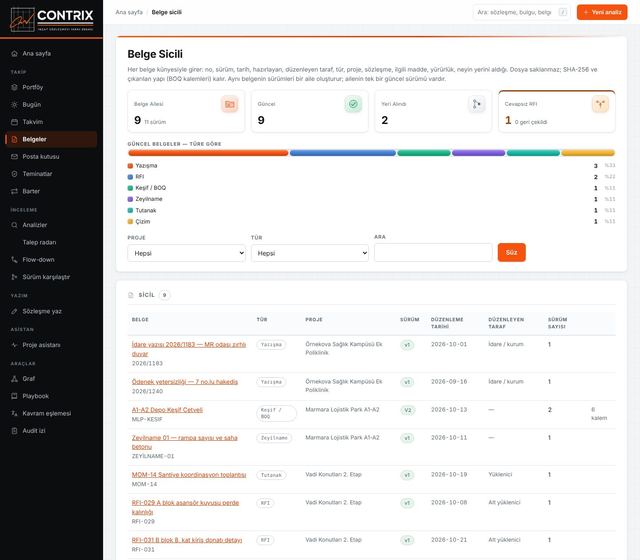Click the SİCİL document icon

pyautogui.click(x=131, y=295)
